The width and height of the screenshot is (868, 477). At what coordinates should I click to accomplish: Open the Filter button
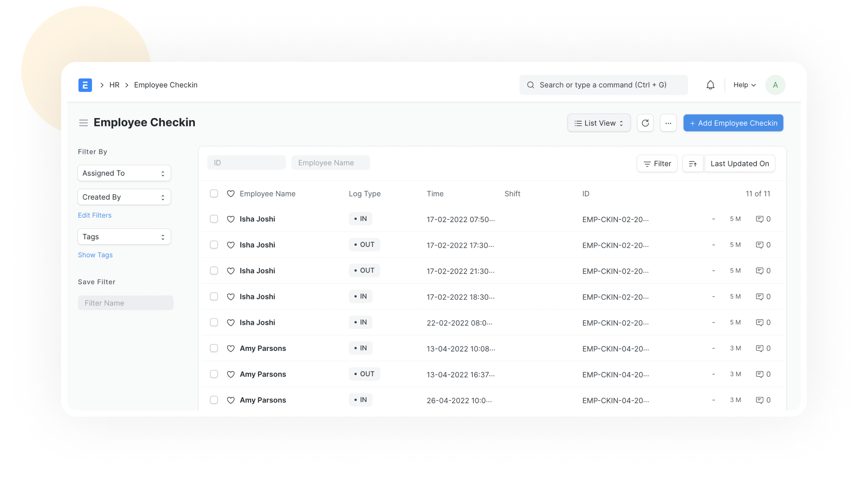point(657,164)
